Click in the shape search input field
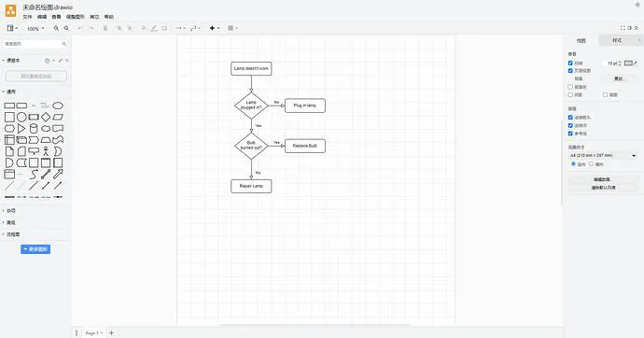This screenshot has height=338, width=644. pyautogui.click(x=32, y=44)
